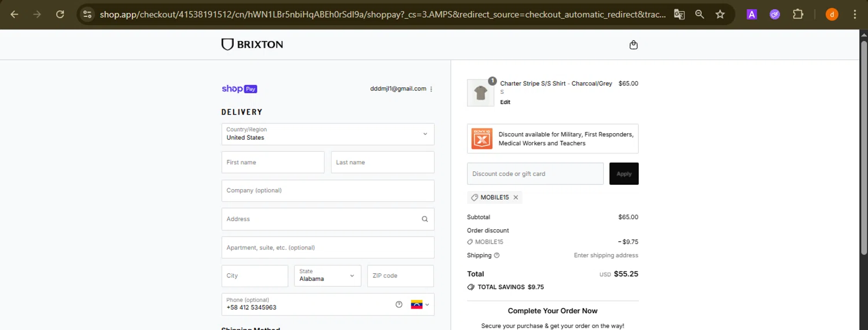Remove the MOBILE15 discount code

[516, 197]
